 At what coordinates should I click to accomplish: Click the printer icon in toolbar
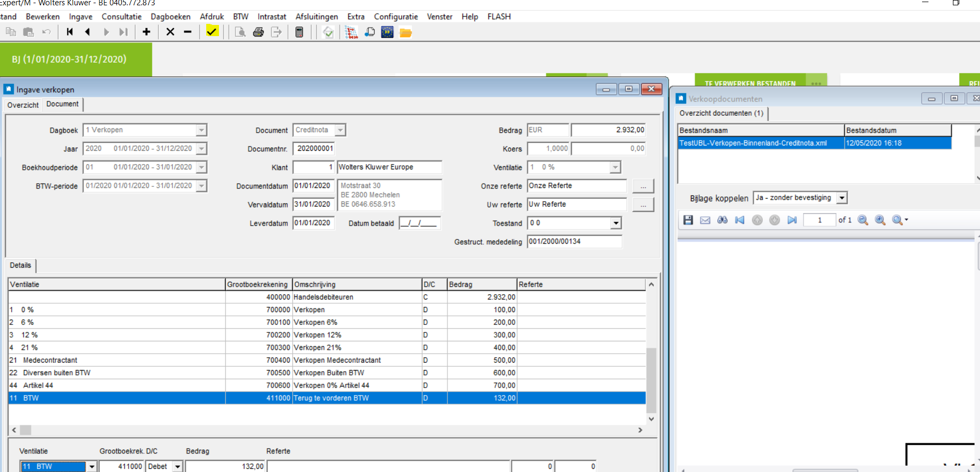(258, 32)
